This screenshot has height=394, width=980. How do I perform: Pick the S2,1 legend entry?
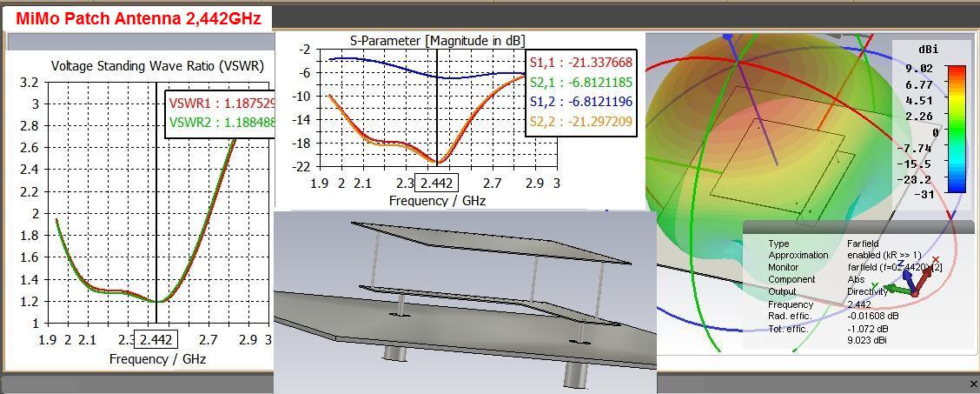tap(581, 81)
